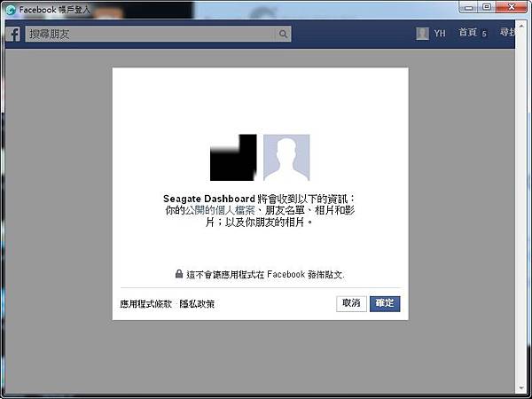Click the 這不會讓應用程式在 Facebook 發佈貼文 note

tap(265, 274)
